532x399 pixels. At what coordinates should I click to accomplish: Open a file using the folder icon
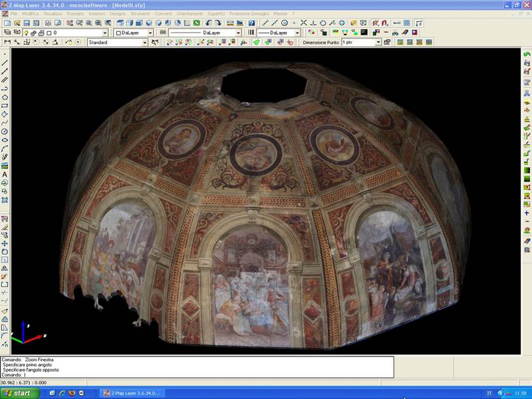[17, 23]
